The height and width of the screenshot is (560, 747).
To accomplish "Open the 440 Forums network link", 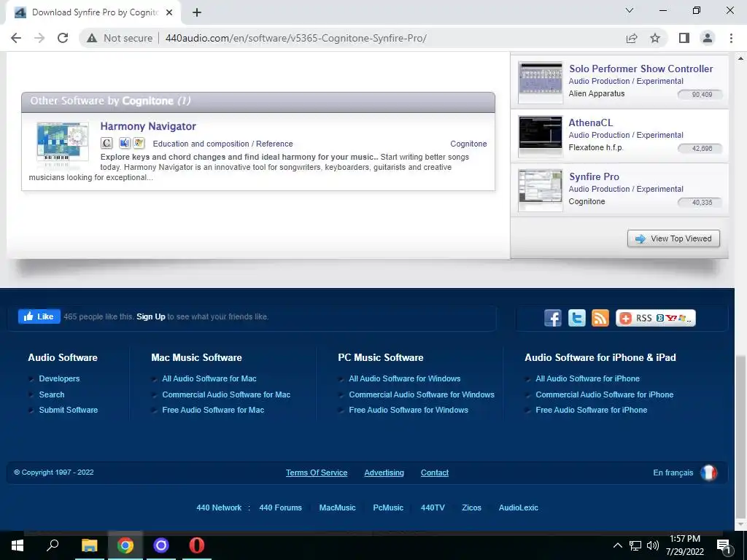I will pyautogui.click(x=280, y=507).
